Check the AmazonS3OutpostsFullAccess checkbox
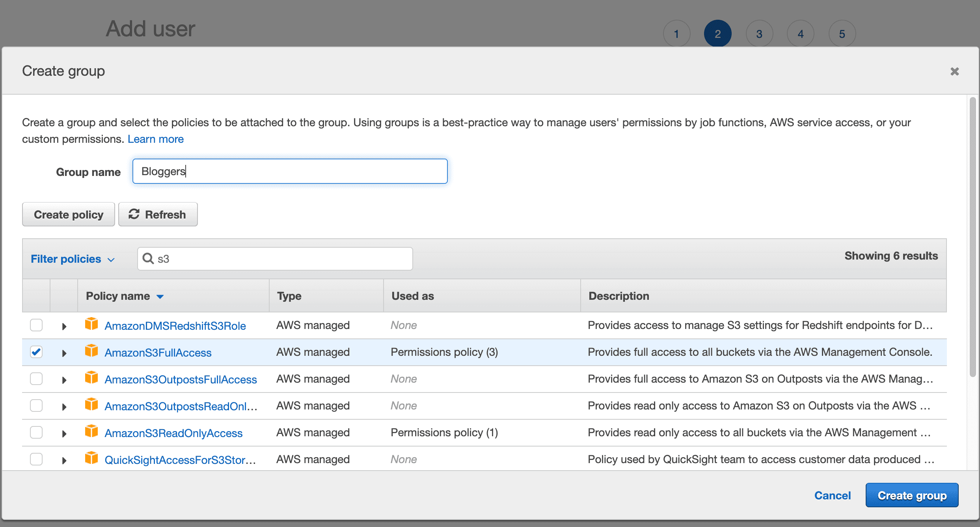Image resolution: width=980 pixels, height=527 pixels. click(x=36, y=379)
